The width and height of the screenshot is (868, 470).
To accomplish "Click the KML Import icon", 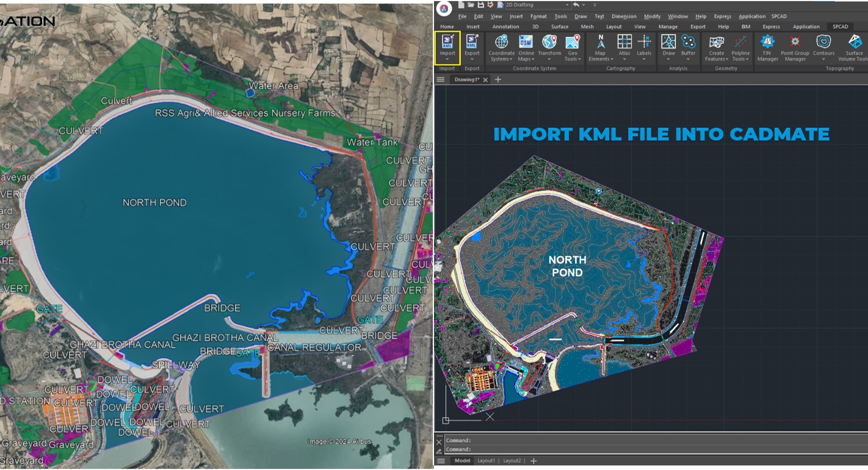I will (447, 42).
